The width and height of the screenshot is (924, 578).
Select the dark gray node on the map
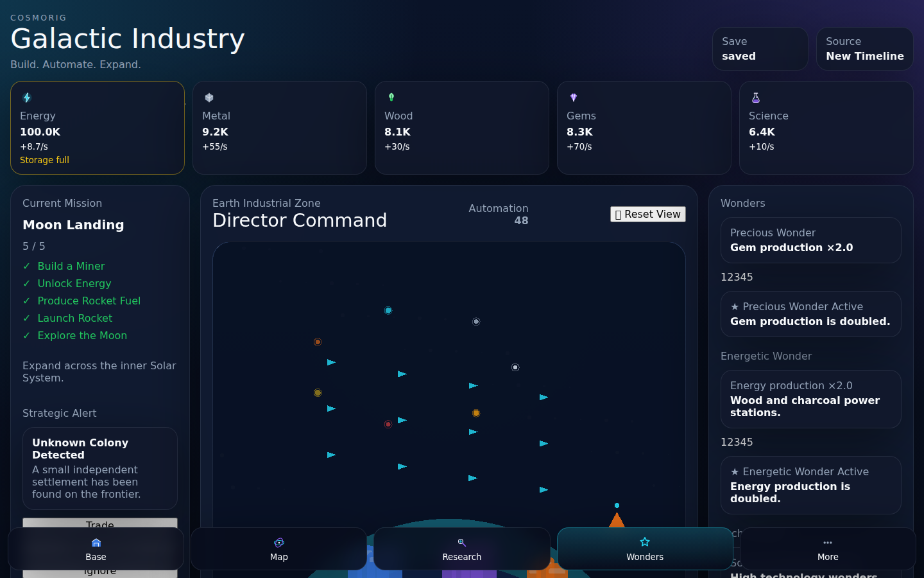point(476,322)
